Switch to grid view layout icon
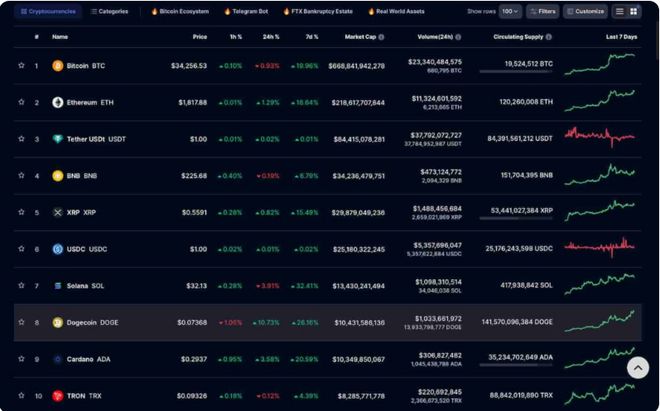This screenshot has height=411, width=660. coord(633,11)
